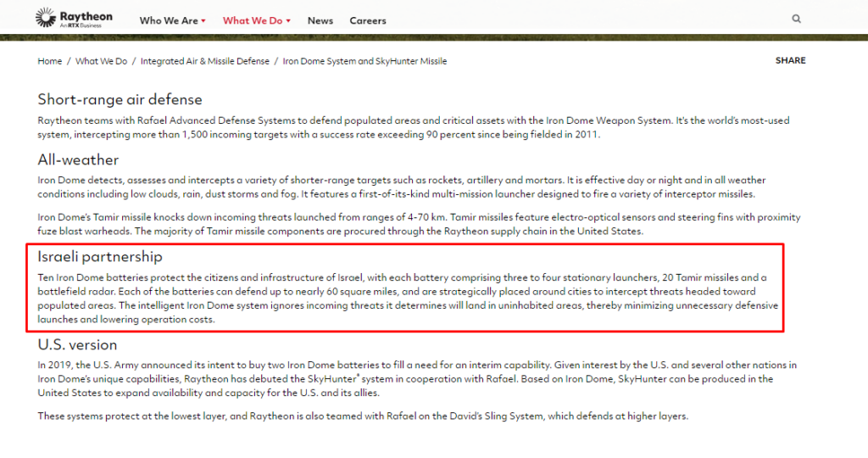Click the paragraph beginning 'Ten Iron Dome batteries'
Screen dimensions: 868x458
[408, 299]
